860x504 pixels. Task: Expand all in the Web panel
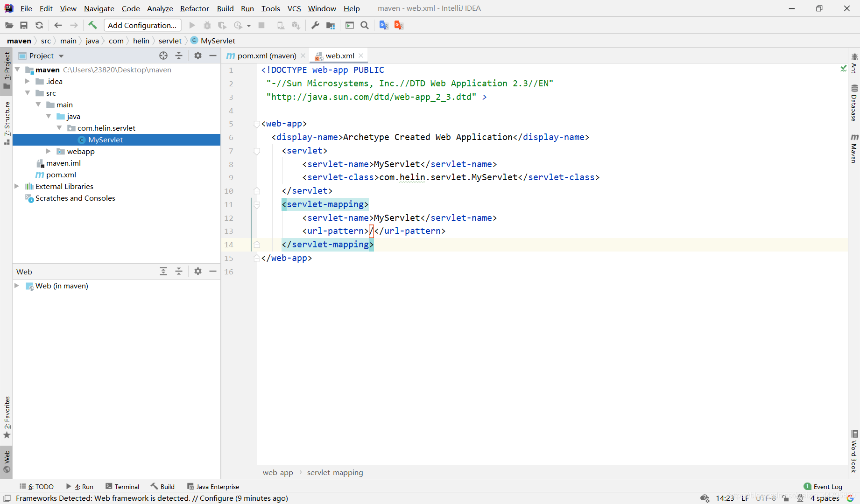(163, 271)
